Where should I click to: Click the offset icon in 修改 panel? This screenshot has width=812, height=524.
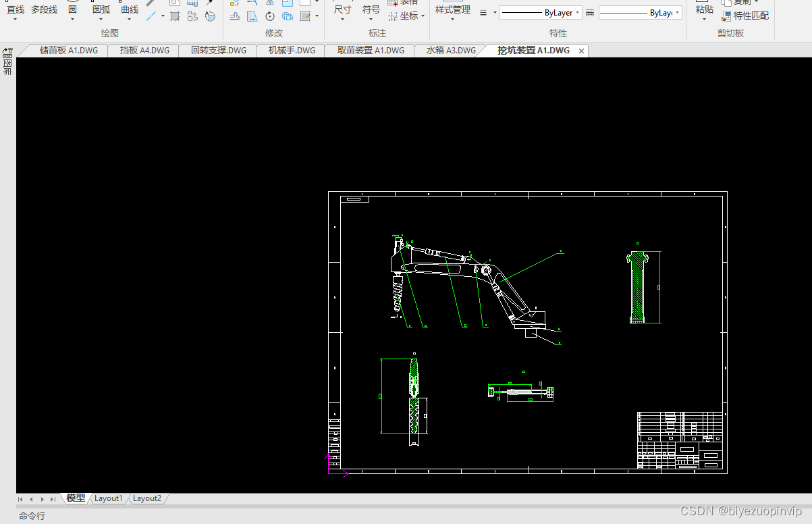coord(234,16)
